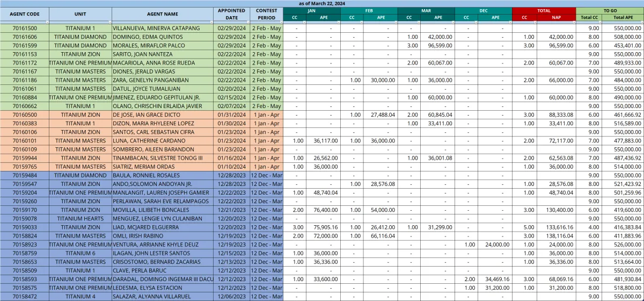Select the 66,116.04 FEB APE cell
Viewport: 644px width, 301px height.
(x=380, y=236)
